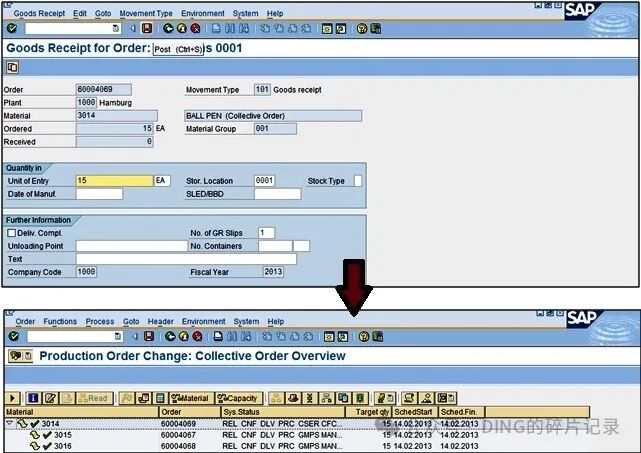Collapse the command field arrow in Production Order toolbar
Image resolution: width=641 pixels, height=453 pixels.
click(x=135, y=336)
